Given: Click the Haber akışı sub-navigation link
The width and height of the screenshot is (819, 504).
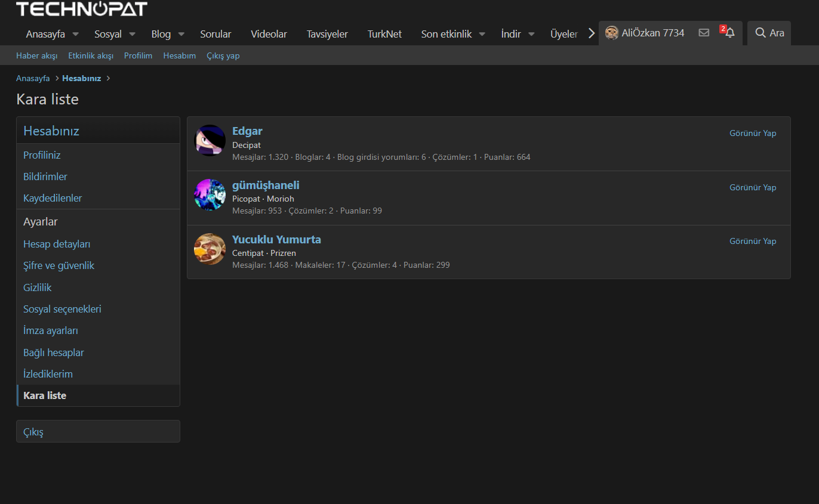Looking at the screenshot, I should point(36,55).
